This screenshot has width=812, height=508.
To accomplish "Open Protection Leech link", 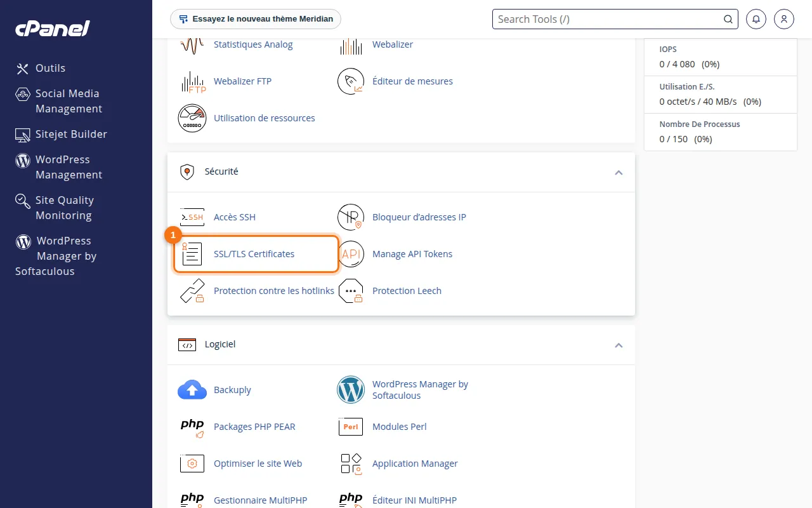I will [x=407, y=291].
